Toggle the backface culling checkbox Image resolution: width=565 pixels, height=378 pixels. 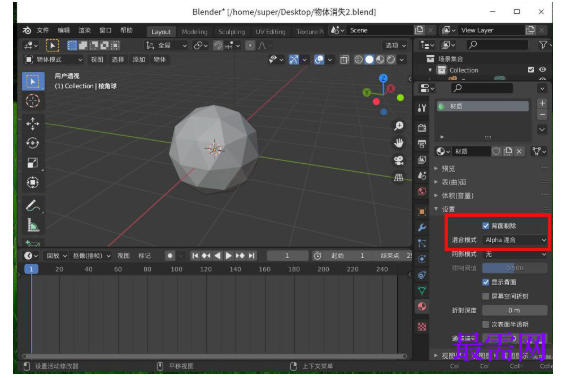click(486, 226)
